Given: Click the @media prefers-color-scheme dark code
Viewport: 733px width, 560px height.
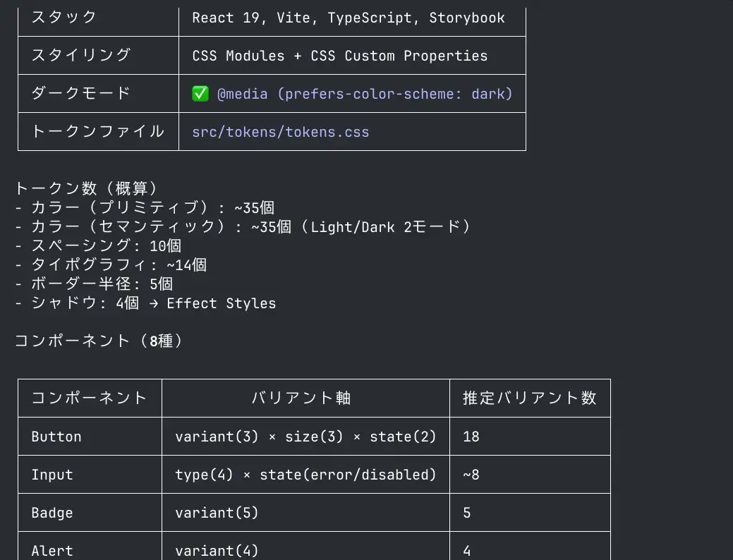Looking at the screenshot, I should 365,94.
